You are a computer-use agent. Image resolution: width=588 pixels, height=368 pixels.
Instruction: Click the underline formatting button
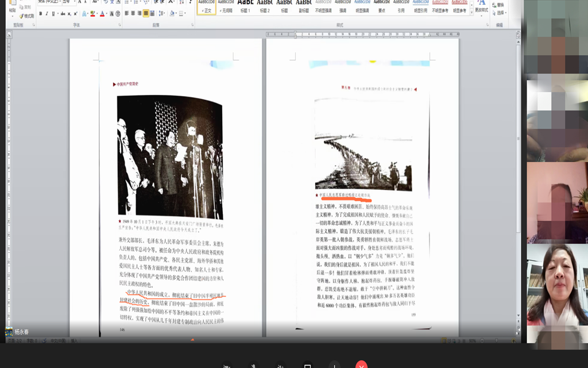point(54,13)
